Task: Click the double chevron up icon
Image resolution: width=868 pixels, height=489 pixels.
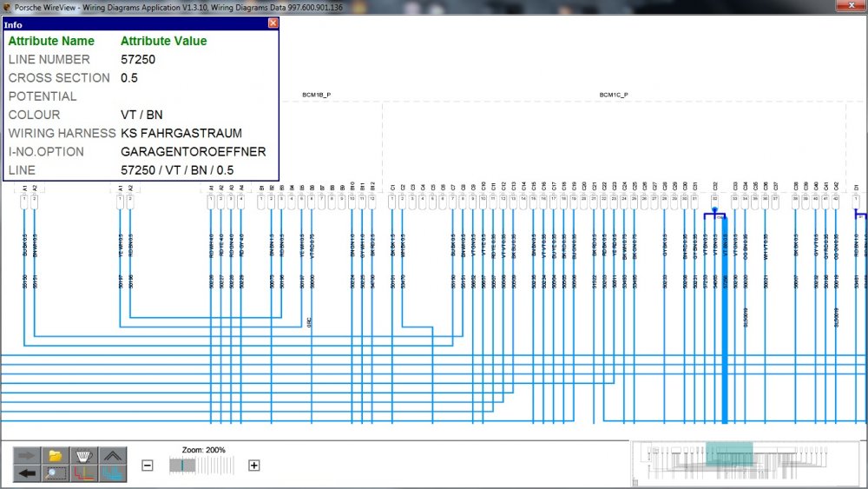Action: [x=113, y=455]
